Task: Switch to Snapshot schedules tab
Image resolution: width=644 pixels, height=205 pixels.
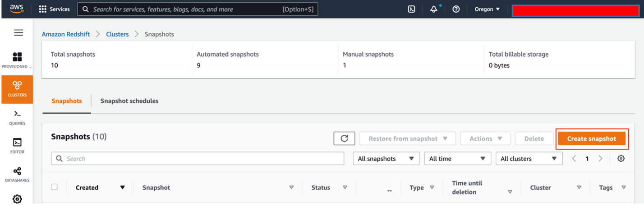Action: 129,101
